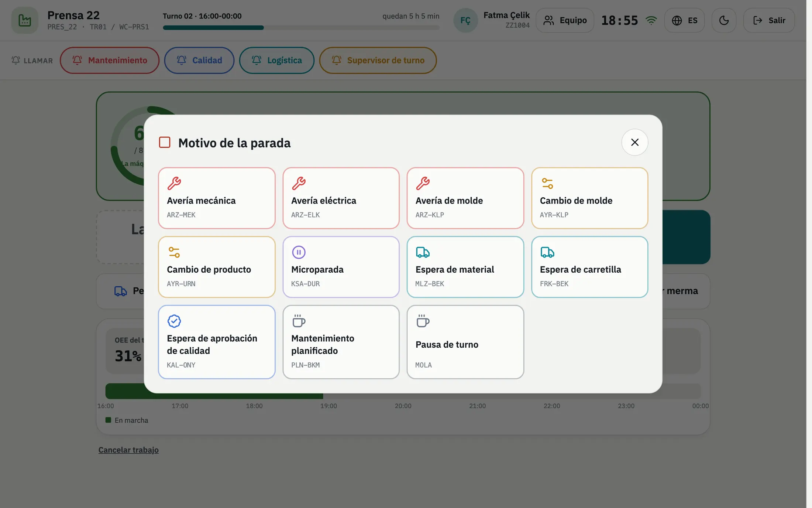812x508 pixels.
Task: Call Logística department
Action: pos(277,60)
